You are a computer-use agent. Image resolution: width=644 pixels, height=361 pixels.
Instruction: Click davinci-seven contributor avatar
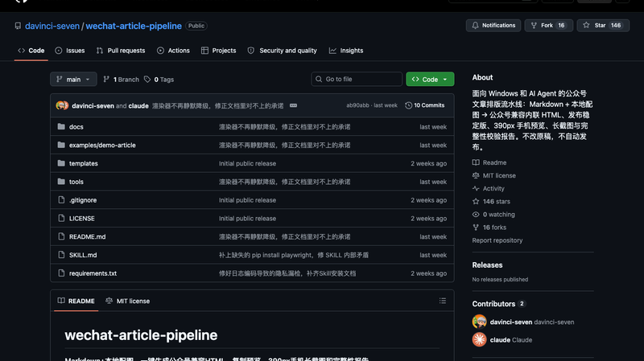point(479,322)
